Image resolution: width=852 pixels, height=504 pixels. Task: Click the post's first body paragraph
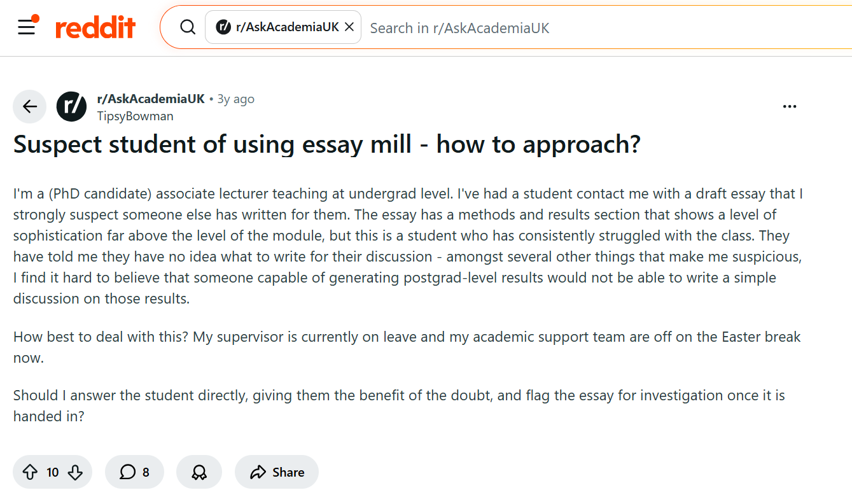coord(407,246)
